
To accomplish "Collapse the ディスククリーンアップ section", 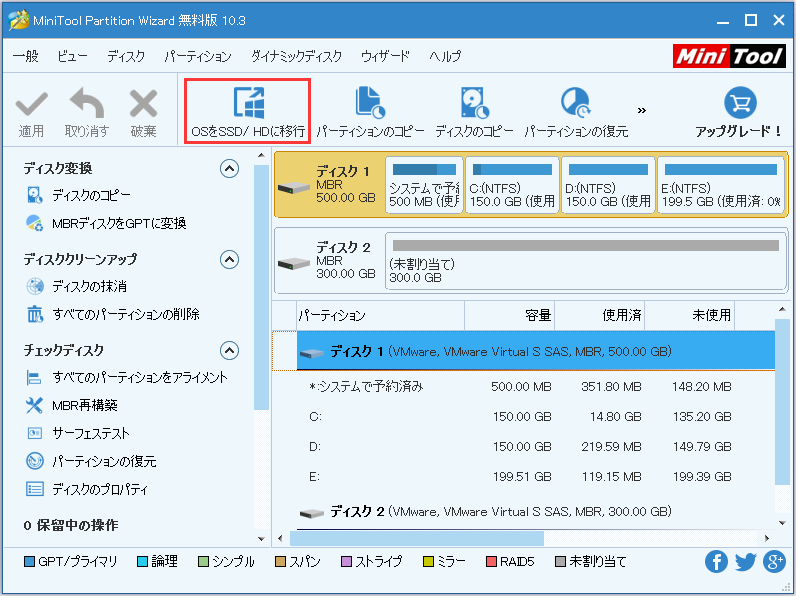I will [x=229, y=259].
